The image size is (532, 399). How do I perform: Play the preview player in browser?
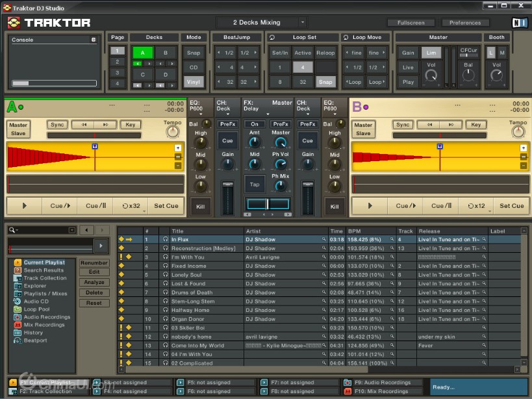[x=101, y=246]
